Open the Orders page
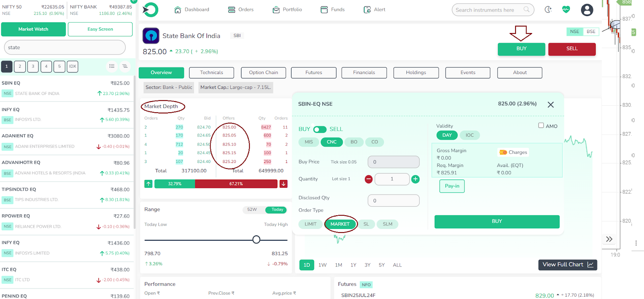 point(241,10)
